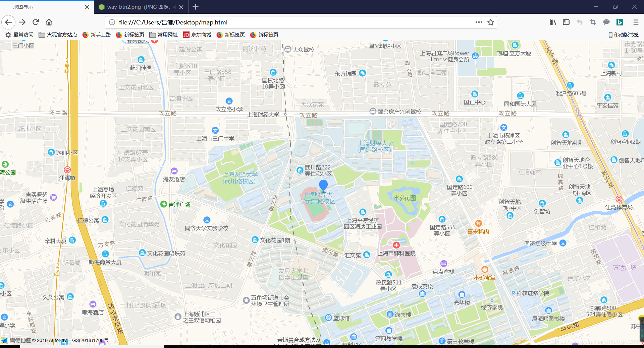This screenshot has height=348, width=644.
Task: Click the 高德地图 logo at bottom left
Action: 17,340
